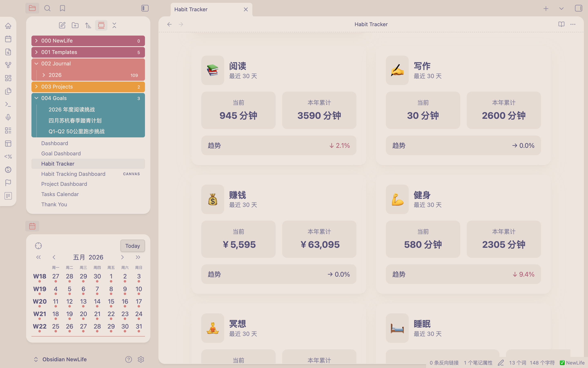This screenshot has height=368, width=588.
Task: Click 0 条反向链接 in status bar
Action: click(444, 363)
